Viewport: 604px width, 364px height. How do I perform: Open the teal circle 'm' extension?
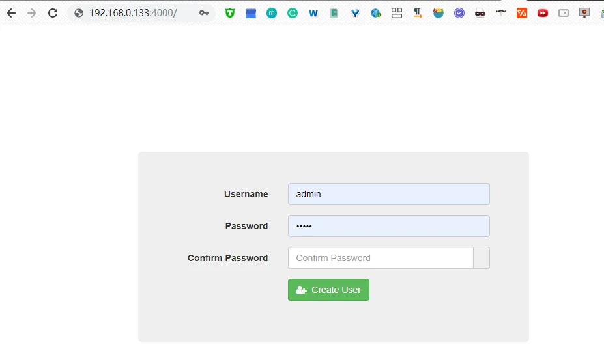coord(272,13)
